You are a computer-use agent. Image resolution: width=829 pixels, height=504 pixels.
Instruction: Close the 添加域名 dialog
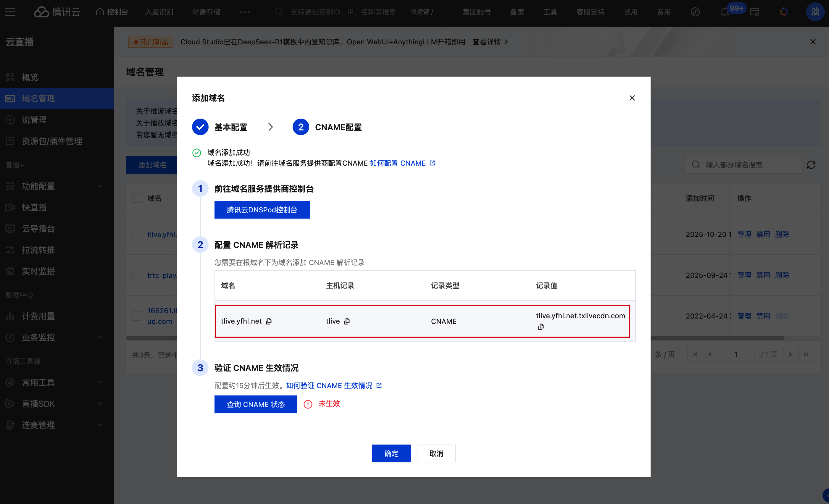pos(632,98)
